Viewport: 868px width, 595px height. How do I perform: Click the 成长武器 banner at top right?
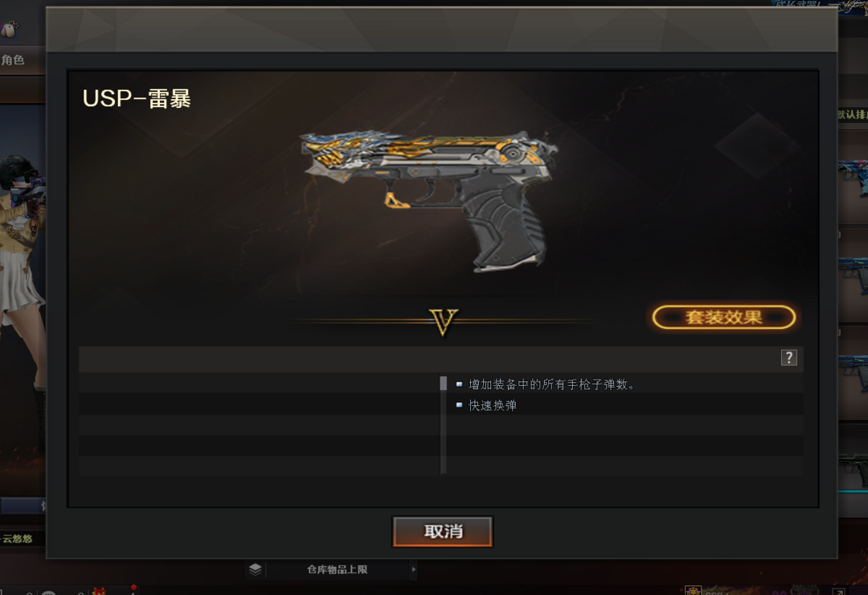[820, 4]
